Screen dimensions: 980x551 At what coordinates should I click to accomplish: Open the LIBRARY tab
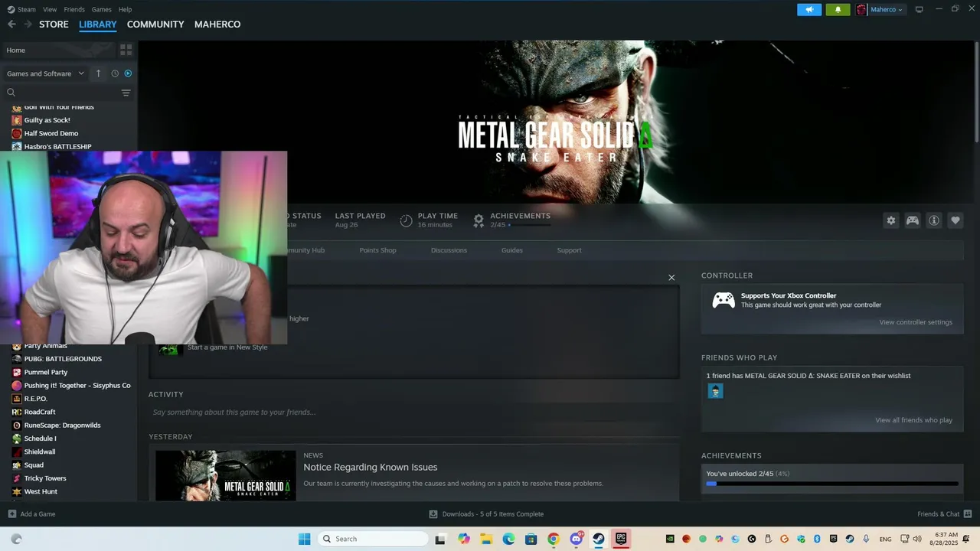[x=98, y=24]
